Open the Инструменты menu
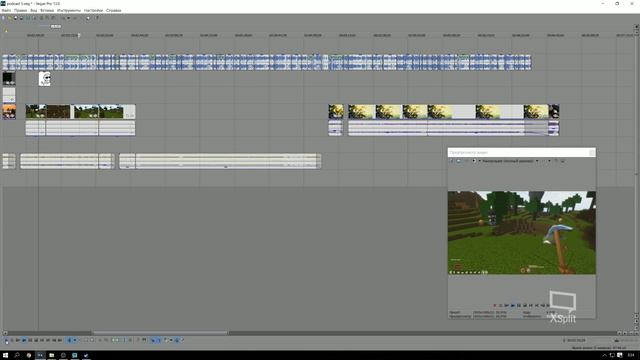 coord(69,10)
